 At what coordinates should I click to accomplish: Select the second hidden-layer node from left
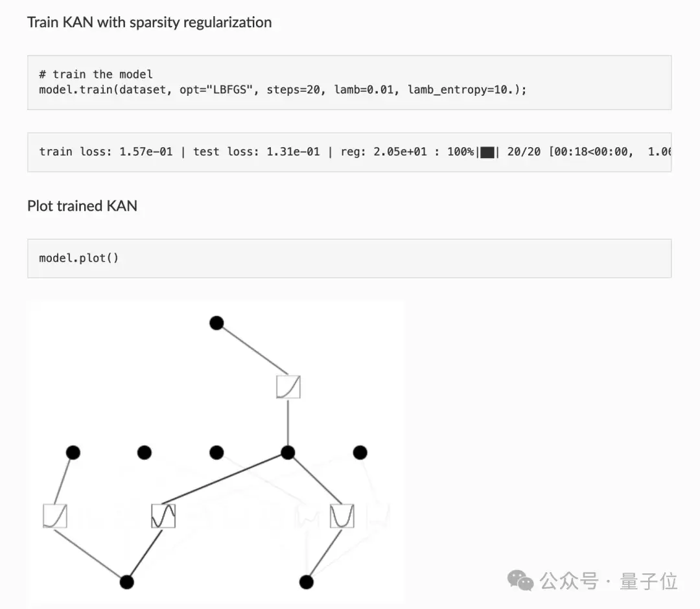145,452
